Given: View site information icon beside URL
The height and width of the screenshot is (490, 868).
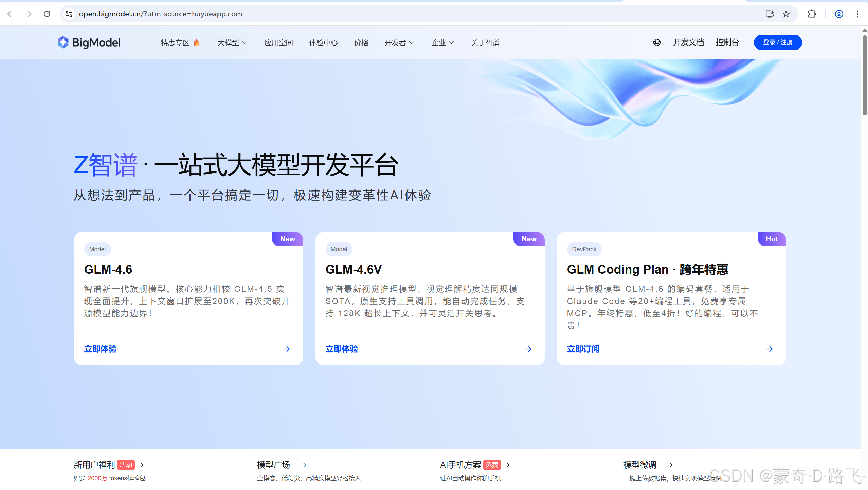Looking at the screenshot, I should click(69, 14).
